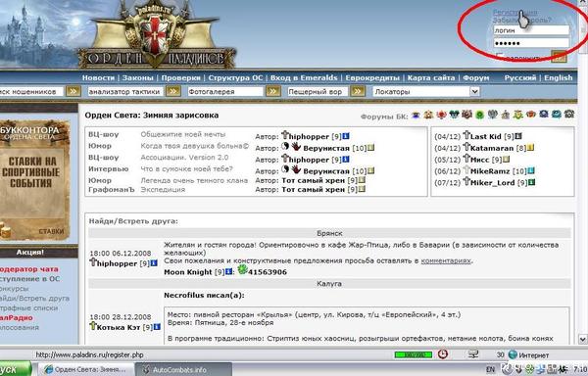Open the Пуск start button
Image resolution: width=588 pixels, height=376 pixels.
[16, 369]
